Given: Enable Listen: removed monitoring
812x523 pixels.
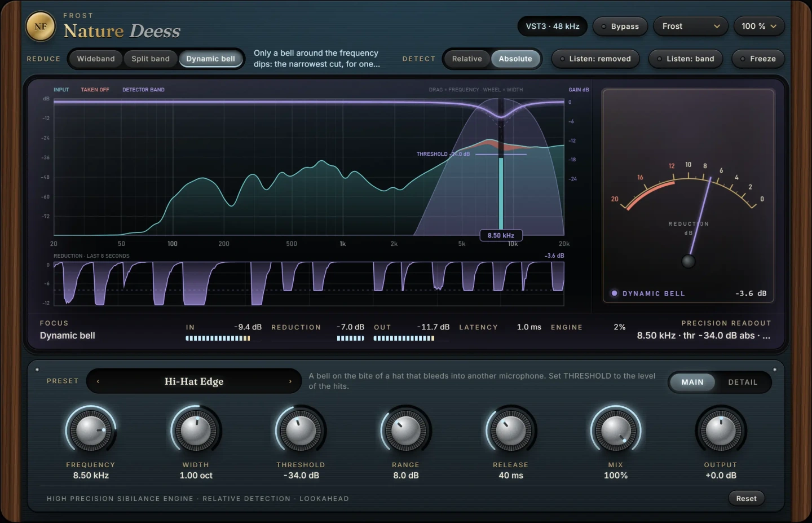Looking at the screenshot, I should click(595, 59).
